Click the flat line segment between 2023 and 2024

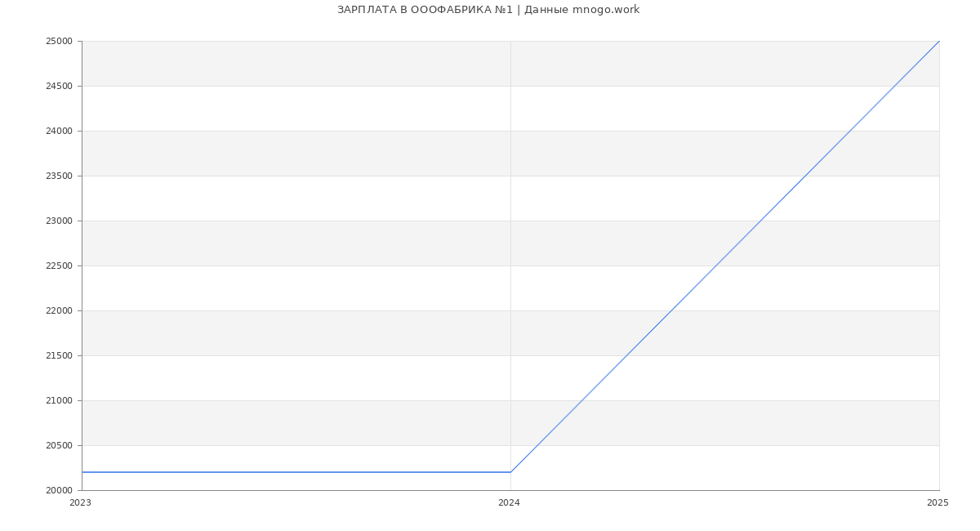296,472
